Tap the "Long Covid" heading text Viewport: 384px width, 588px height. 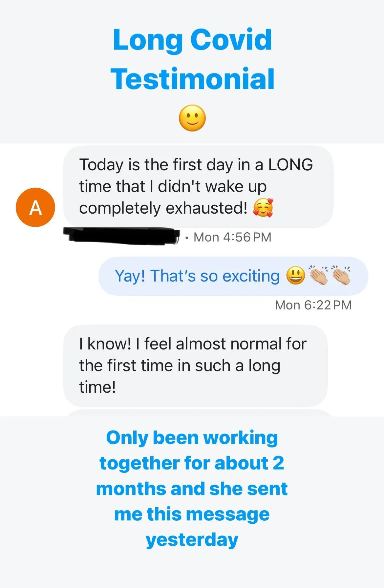192,40
